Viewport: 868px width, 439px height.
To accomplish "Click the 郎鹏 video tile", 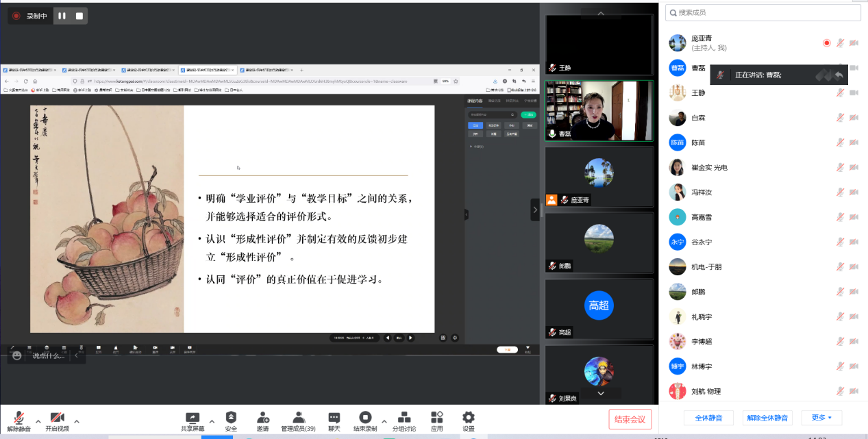I will click(x=599, y=242).
